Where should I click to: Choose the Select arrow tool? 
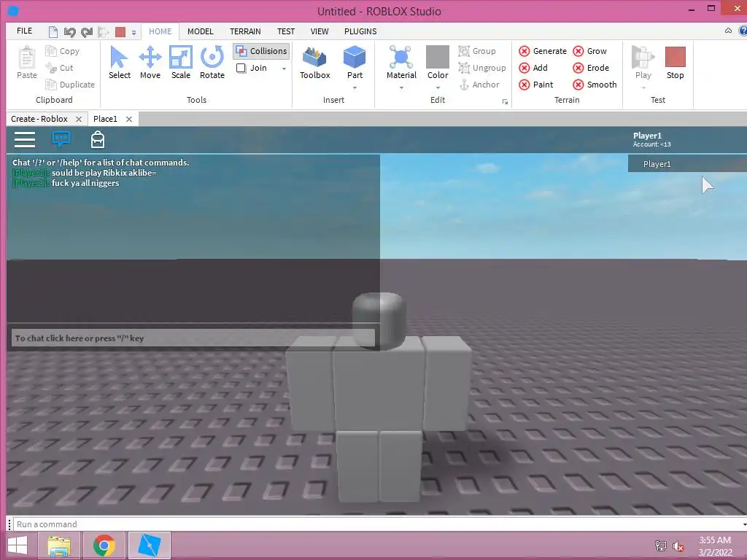click(x=119, y=63)
